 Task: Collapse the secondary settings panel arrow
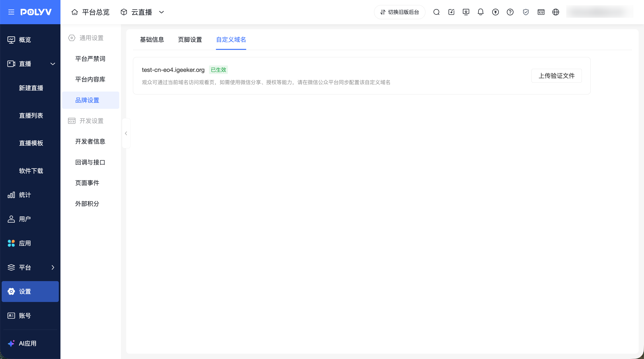tap(126, 133)
